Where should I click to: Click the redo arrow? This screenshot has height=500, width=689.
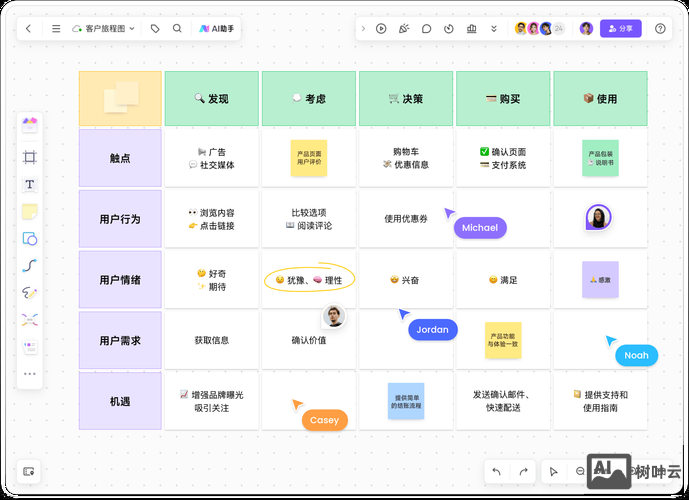click(523, 471)
